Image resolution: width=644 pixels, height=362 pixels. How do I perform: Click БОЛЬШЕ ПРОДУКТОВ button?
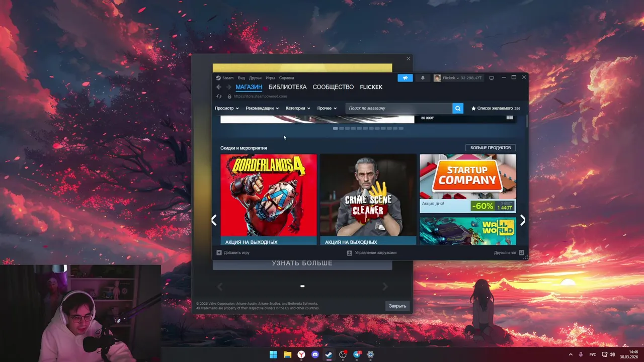click(491, 148)
